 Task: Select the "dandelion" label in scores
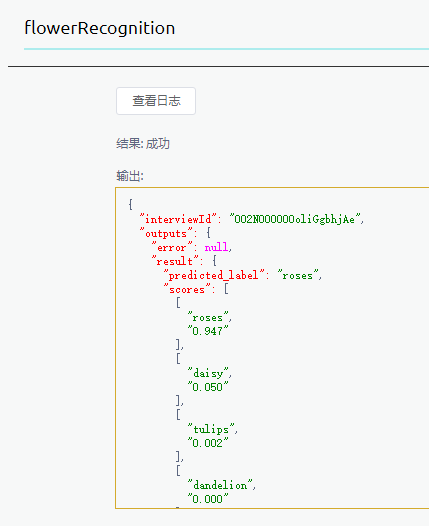pos(220,485)
